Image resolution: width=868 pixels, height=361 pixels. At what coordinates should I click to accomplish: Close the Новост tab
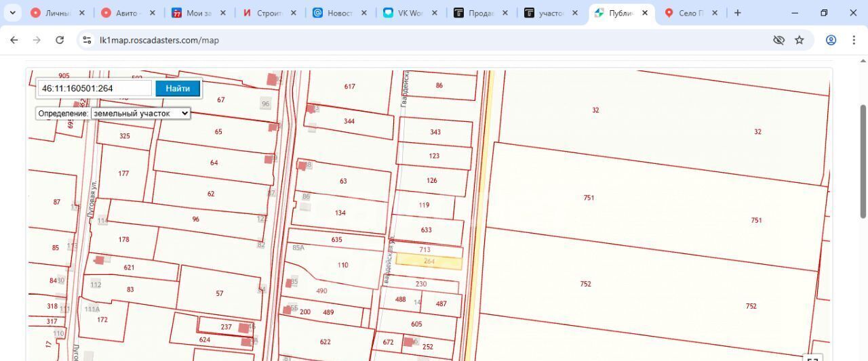364,13
